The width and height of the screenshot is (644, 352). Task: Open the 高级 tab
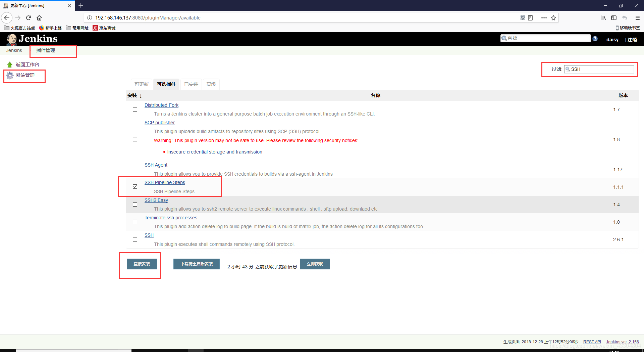[x=211, y=84]
